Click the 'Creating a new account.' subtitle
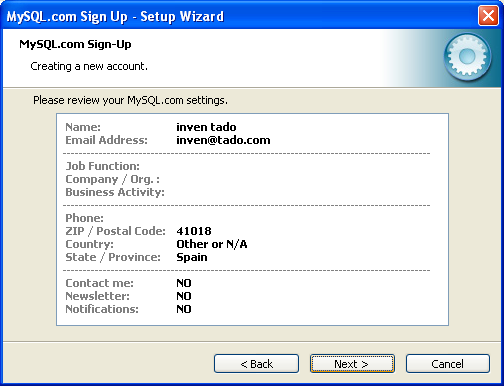The width and height of the screenshot is (504, 386). 89,66
